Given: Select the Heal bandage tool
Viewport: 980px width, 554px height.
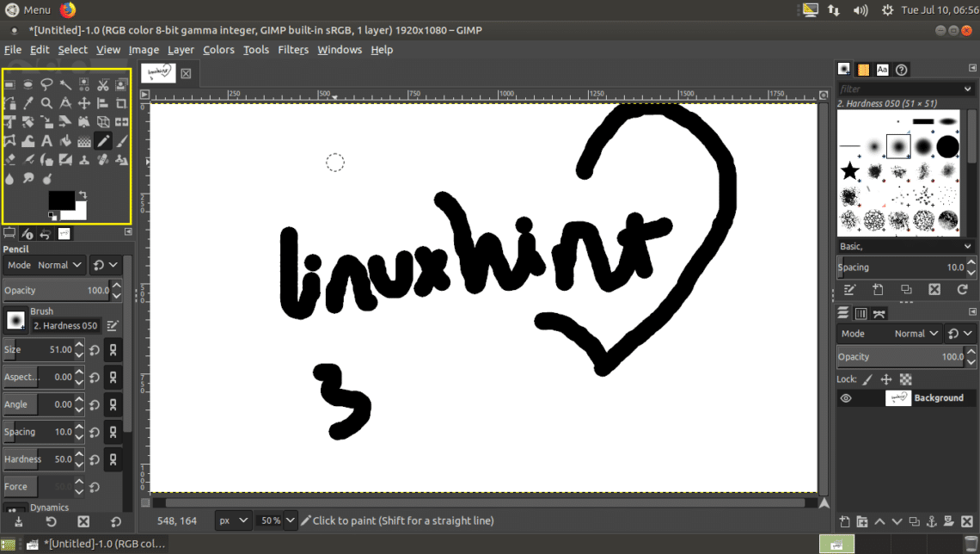Looking at the screenshot, I should tap(103, 160).
